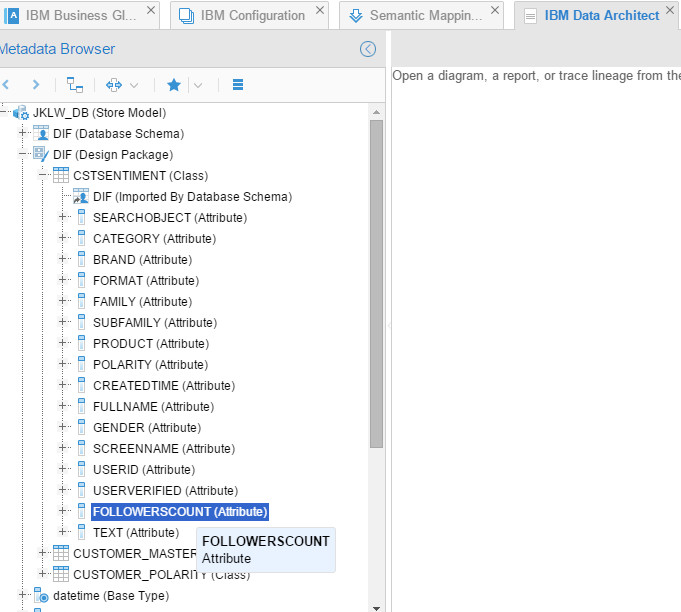Open the list menu icon

point(238,85)
